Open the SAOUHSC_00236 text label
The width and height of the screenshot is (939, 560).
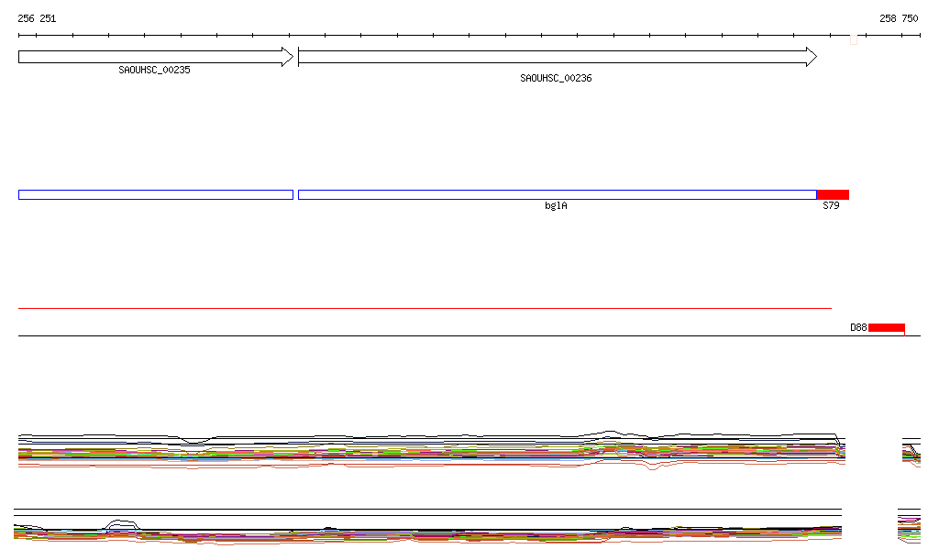[x=556, y=79]
